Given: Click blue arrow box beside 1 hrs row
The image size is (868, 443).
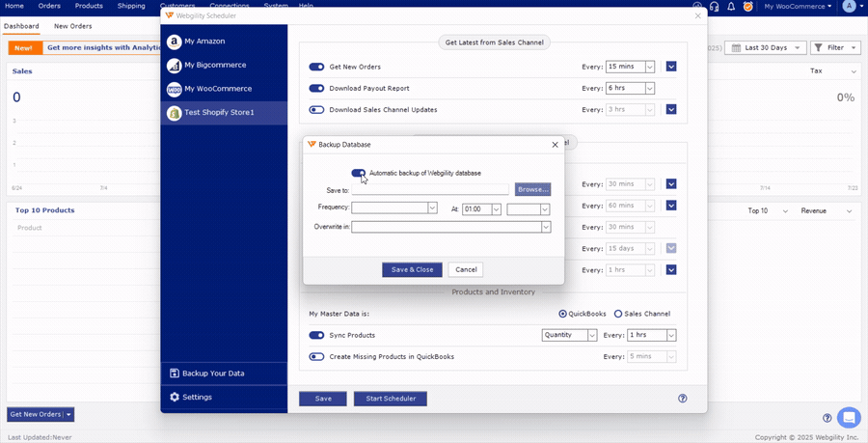Looking at the screenshot, I should click(x=671, y=270).
